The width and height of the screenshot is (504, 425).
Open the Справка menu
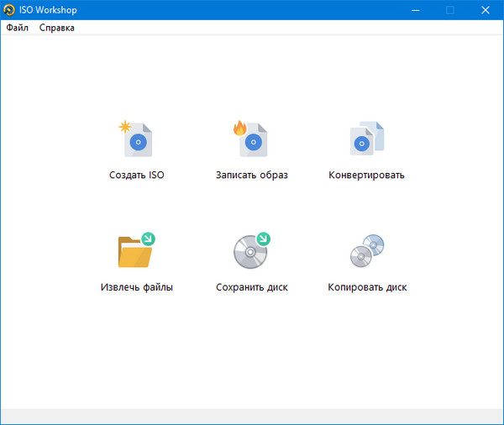coord(56,28)
